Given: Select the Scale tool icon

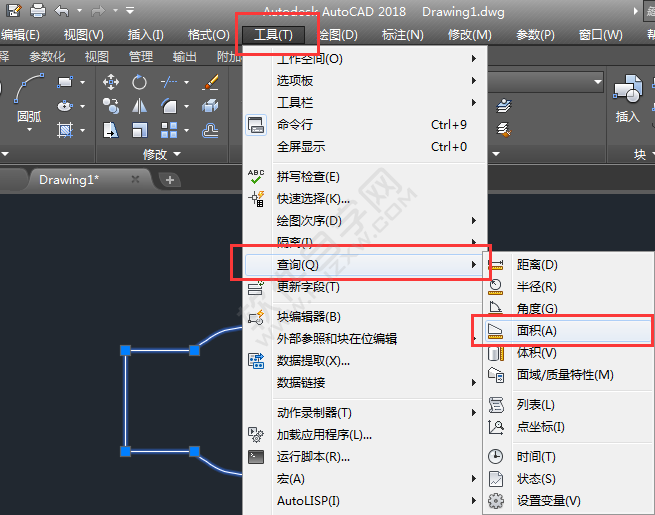Looking at the screenshot, I should [139, 130].
